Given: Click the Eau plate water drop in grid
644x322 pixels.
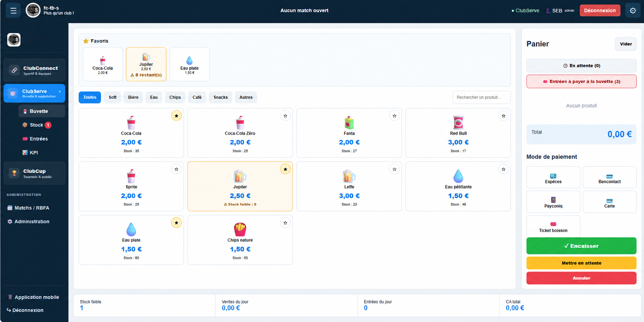Looking at the screenshot, I should coord(131,229).
